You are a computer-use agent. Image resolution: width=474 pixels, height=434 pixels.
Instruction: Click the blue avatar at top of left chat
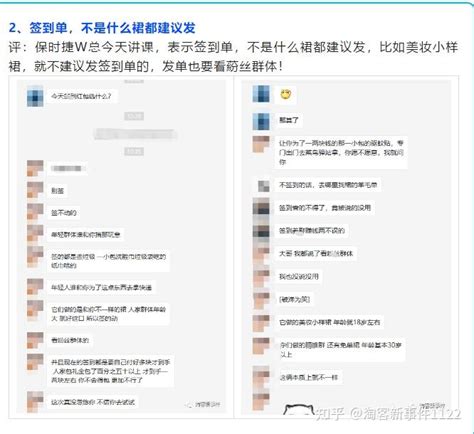(35, 97)
